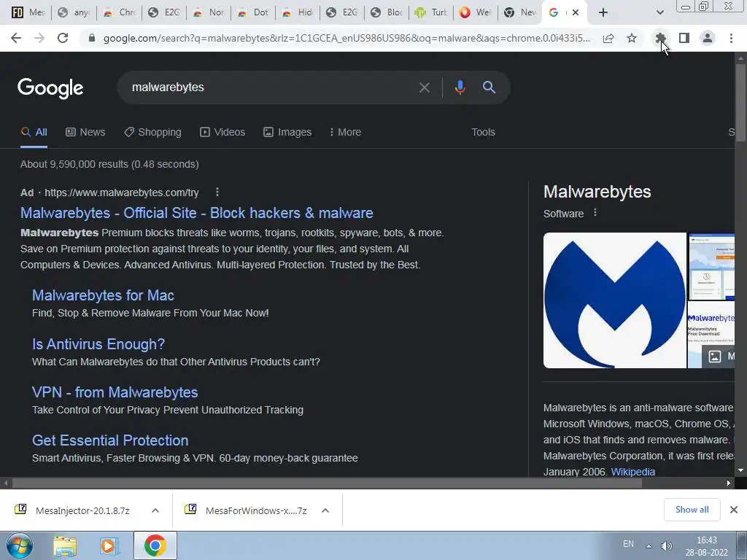Switch to the Turb tab with Android icon
The height and width of the screenshot is (560, 747).
(x=430, y=12)
